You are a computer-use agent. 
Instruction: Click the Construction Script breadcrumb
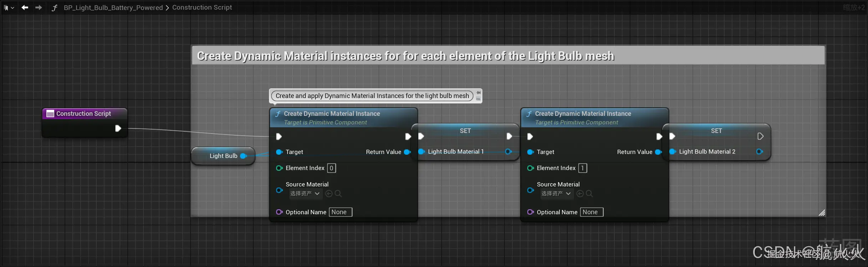[202, 7]
